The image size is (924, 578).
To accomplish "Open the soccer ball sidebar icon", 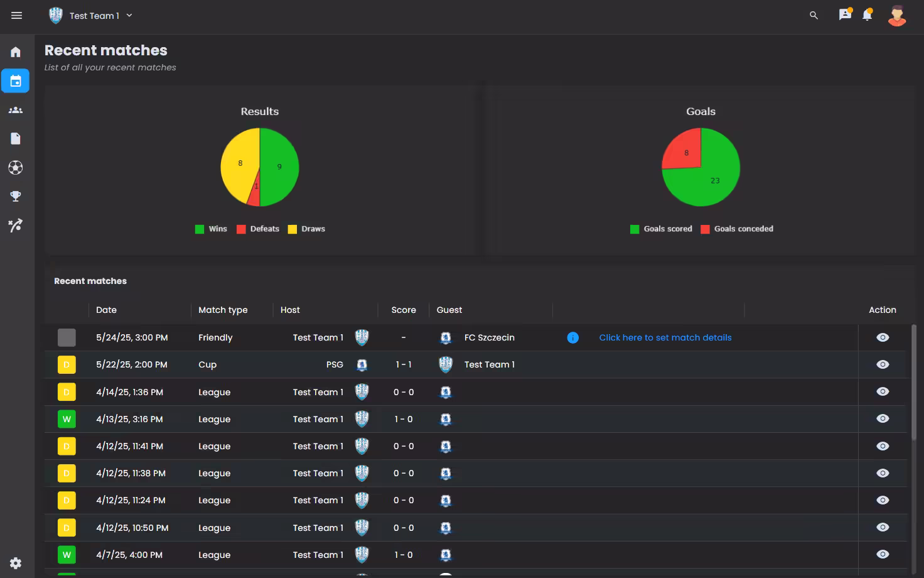I will (16, 168).
